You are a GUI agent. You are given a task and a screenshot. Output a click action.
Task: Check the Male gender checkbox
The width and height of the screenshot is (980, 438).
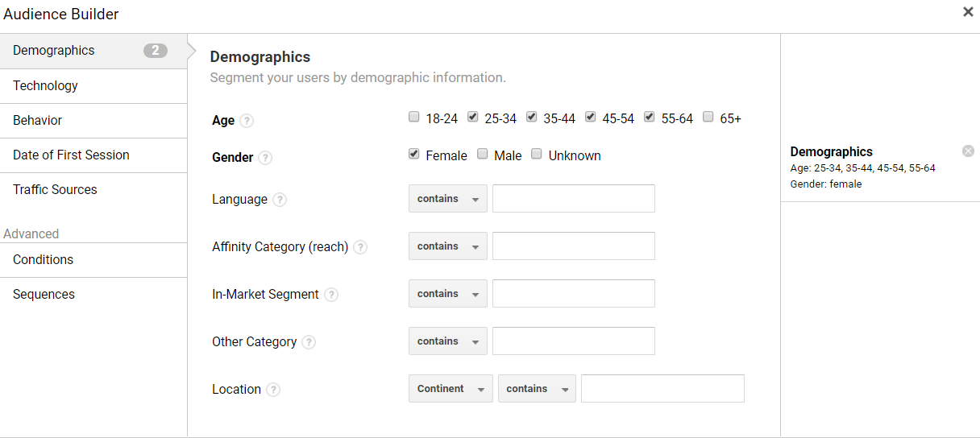pyautogui.click(x=483, y=154)
